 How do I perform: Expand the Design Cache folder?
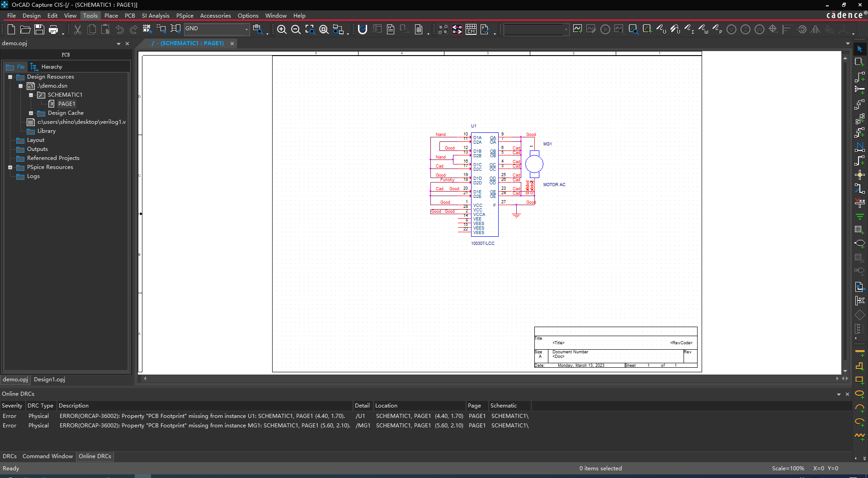click(31, 113)
